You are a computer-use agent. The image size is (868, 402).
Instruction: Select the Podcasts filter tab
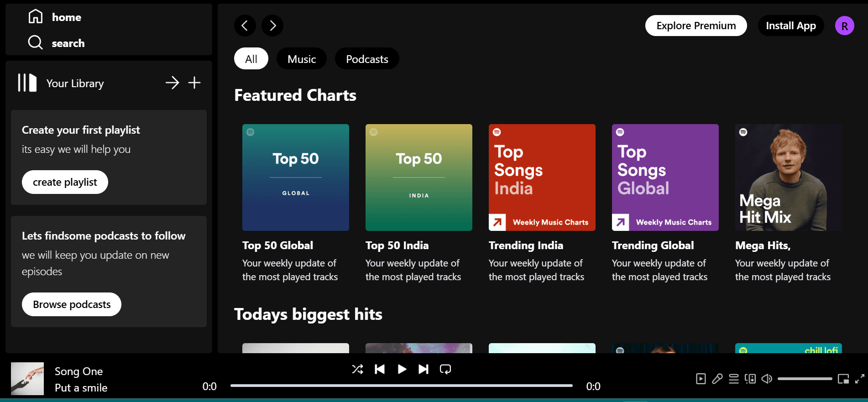click(x=367, y=59)
